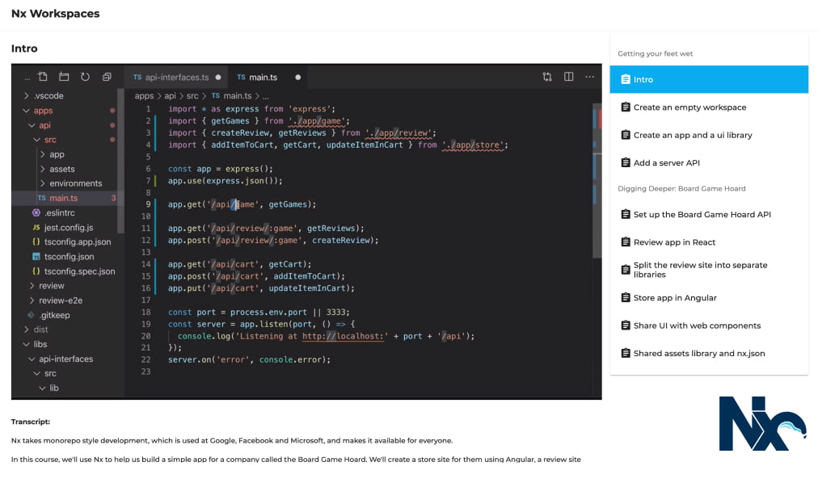Go to the Add a server API lesson
Screen dimensions: 839x504
click(666, 163)
